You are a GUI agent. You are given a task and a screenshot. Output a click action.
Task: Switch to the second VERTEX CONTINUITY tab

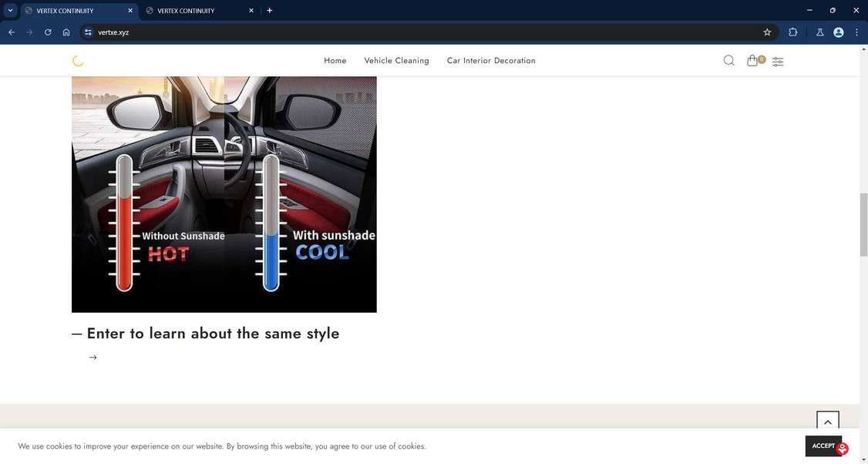200,11
